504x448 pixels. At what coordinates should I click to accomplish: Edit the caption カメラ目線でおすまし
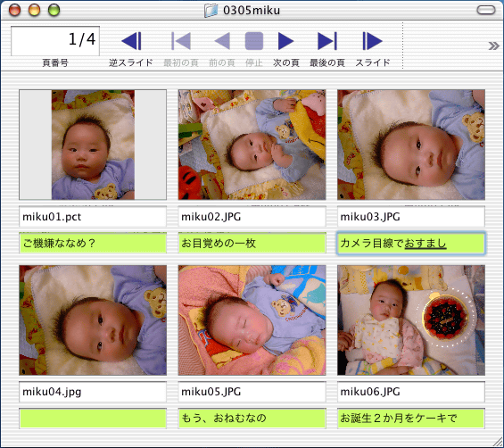(411, 243)
